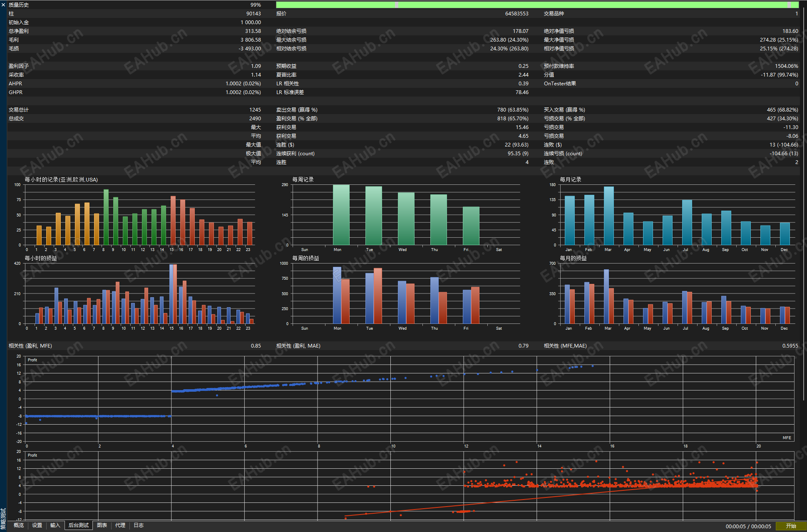Click the blue MFE profit scatter chart
Viewport: 807px width, 532px height.
410,399
